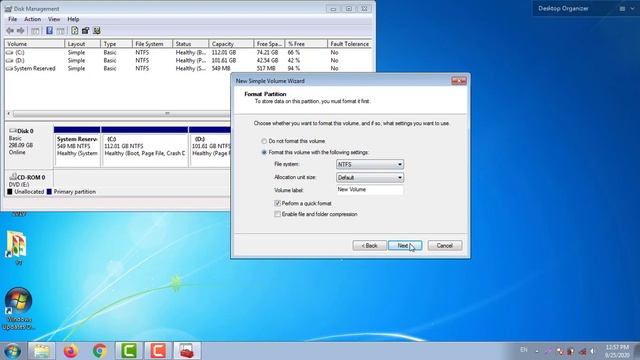Switch to the red toolbox taskbar app
Screen dimensions: 640x360
pyautogui.click(x=187, y=351)
